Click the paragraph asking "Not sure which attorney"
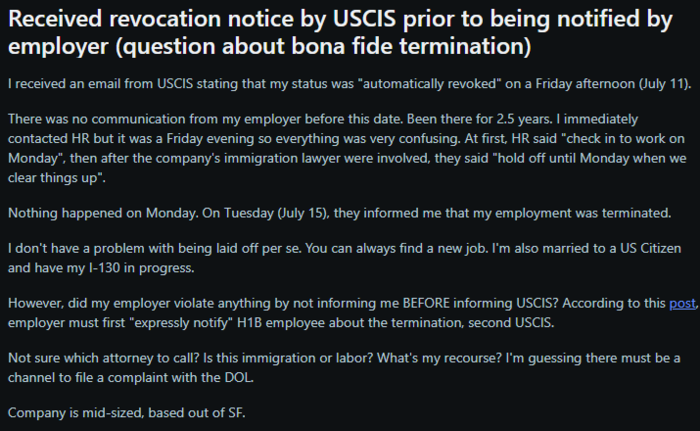Viewport: 700px width, 431px height. click(344, 368)
